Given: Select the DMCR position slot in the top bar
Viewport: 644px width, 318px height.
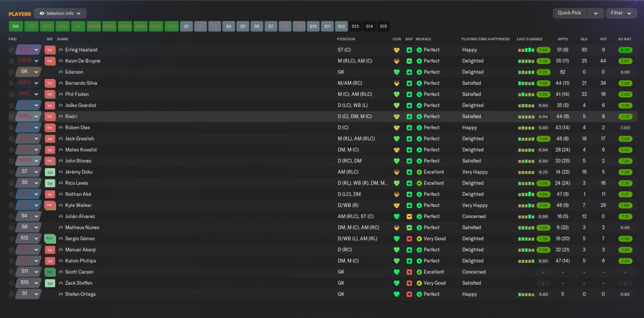Looking at the screenshot, I should click(94, 26).
